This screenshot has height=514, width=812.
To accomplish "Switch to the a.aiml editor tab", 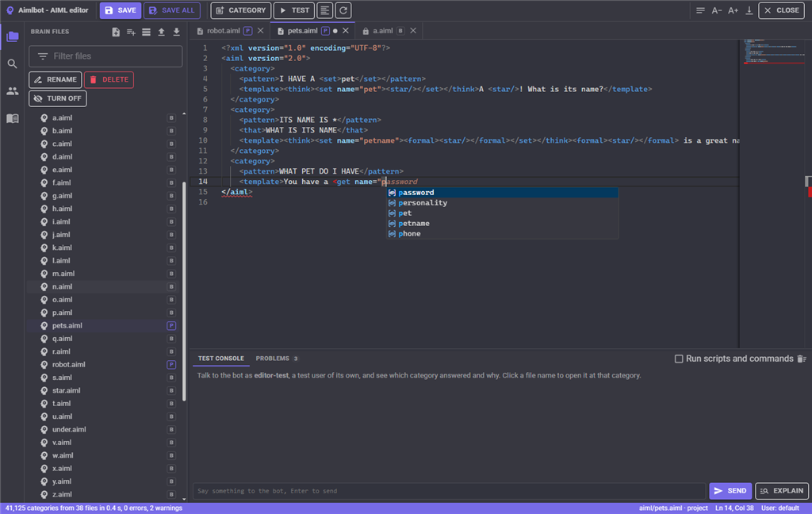I will tap(383, 31).
